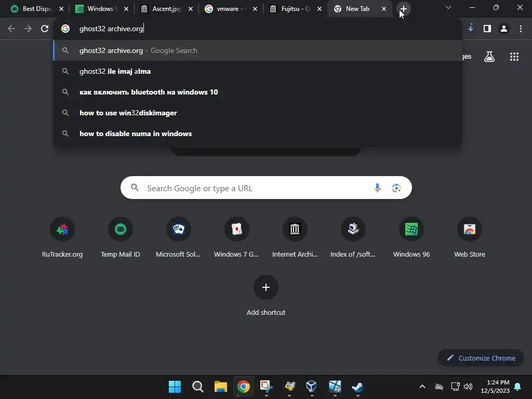This screenshot has height=399, width=532.
Task: Select 'how to disable numa in windows' suggestion
Action: coord(258,134)
